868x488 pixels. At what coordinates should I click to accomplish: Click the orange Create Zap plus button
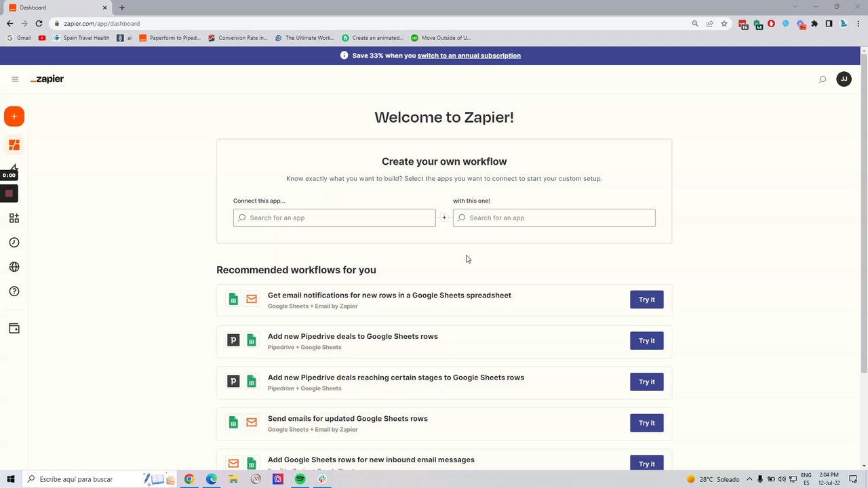14,117
